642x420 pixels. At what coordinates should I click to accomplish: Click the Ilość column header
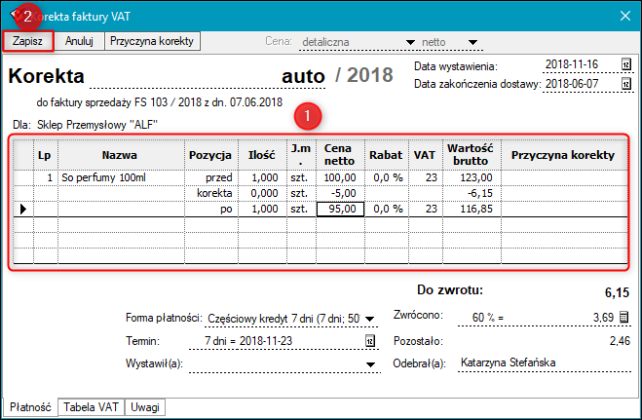click(262, 155)
